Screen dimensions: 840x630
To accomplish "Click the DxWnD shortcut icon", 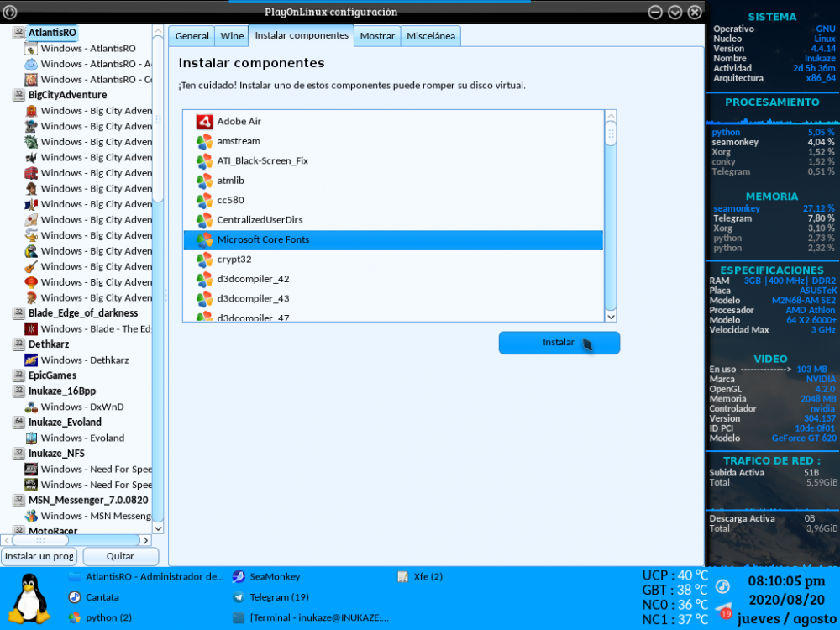I will pyautogui.click(x=31, y=407).
